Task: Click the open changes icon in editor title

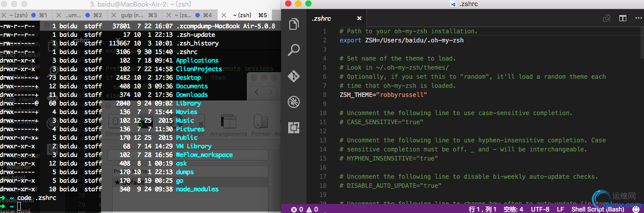Action: 607,18
